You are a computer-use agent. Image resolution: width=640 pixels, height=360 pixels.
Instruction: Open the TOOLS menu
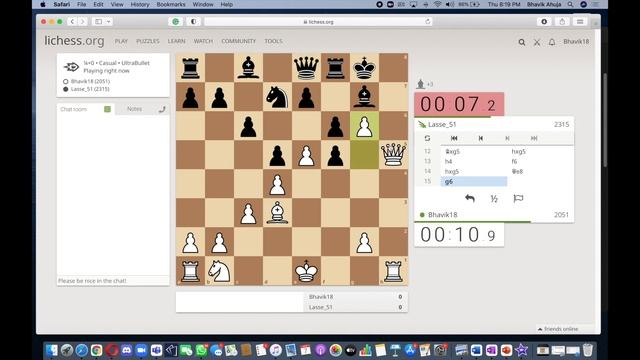pos(273,41)
